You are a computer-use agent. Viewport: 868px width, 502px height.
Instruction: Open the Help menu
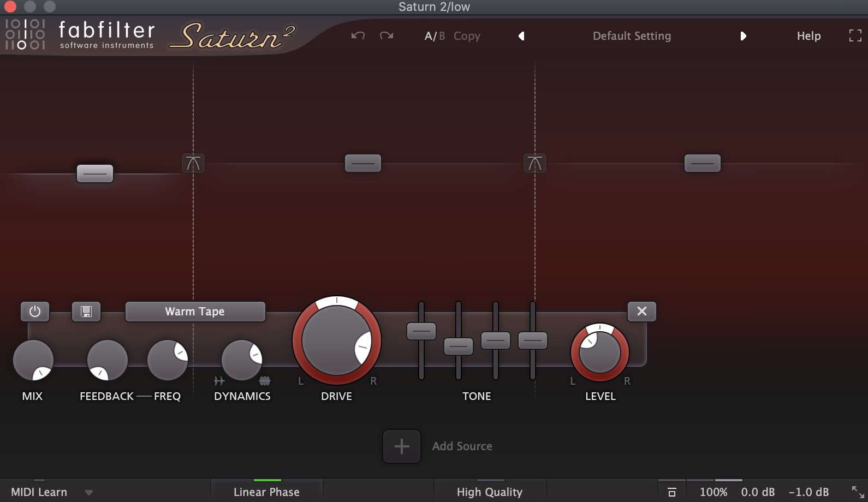coord(808,36)
